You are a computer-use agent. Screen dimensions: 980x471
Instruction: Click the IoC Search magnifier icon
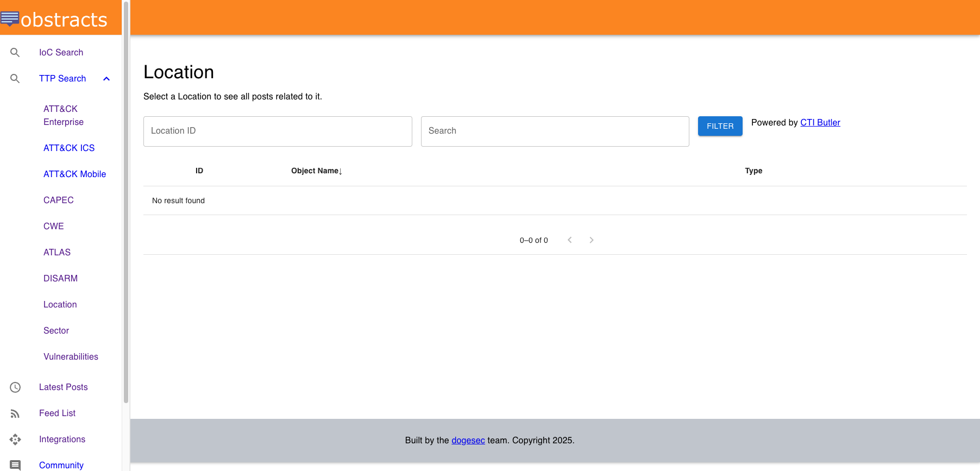15,53
